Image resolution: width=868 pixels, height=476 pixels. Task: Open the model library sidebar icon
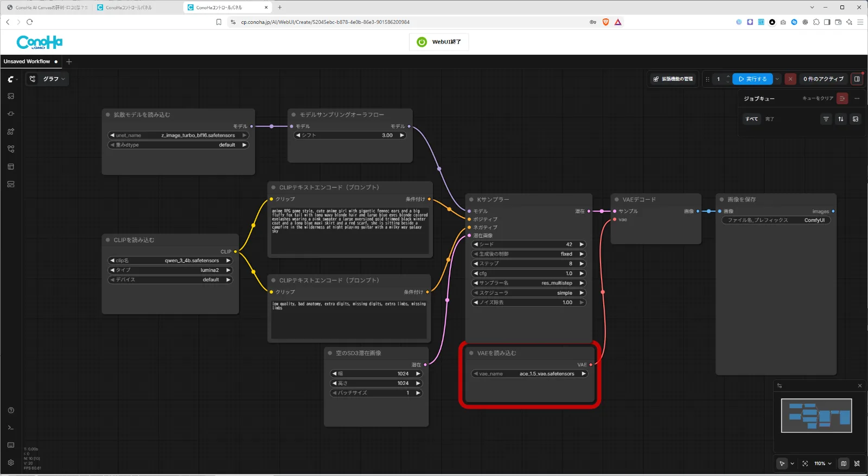coord(11,131)
